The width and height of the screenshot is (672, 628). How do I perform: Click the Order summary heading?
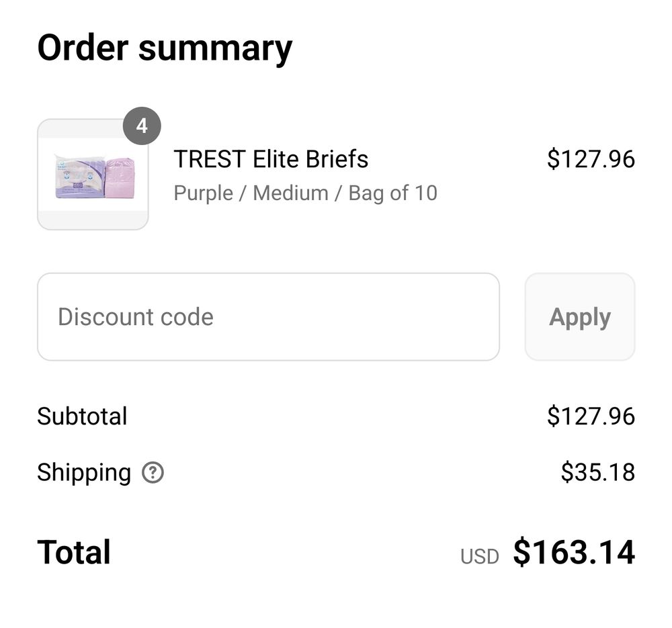pyautogui.click(x=165, y=48)
